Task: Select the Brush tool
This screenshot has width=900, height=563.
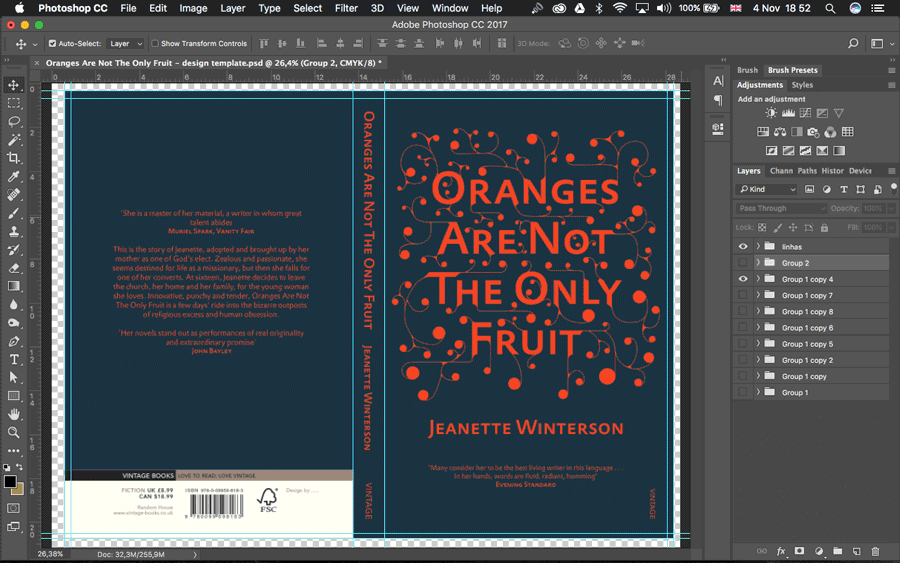Action: (x=14, y=213)
